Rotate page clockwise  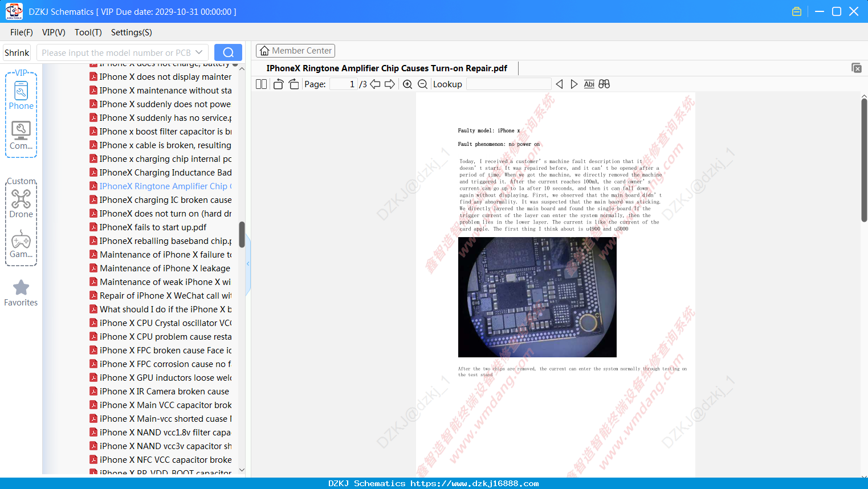pyautogui.click(x=294, y=84)
